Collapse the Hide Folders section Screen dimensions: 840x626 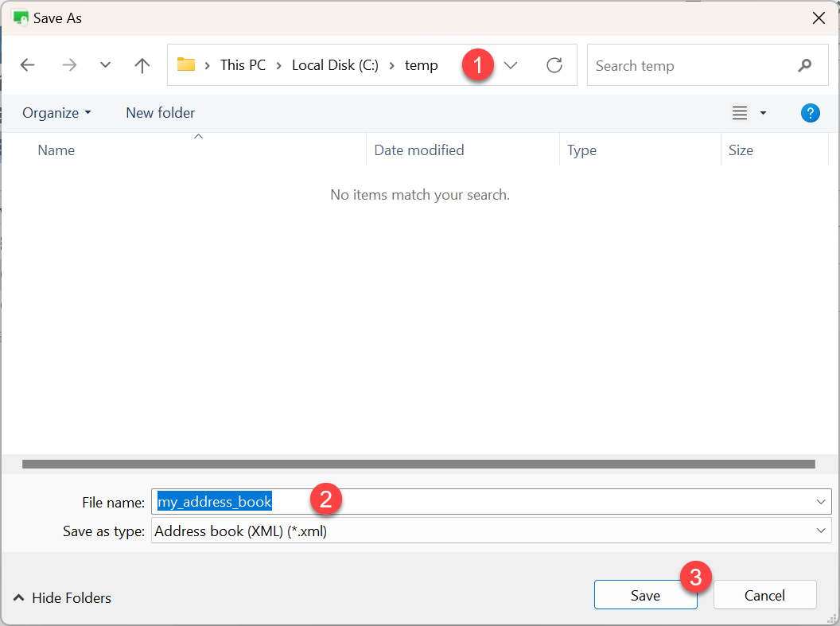point(60,597)
